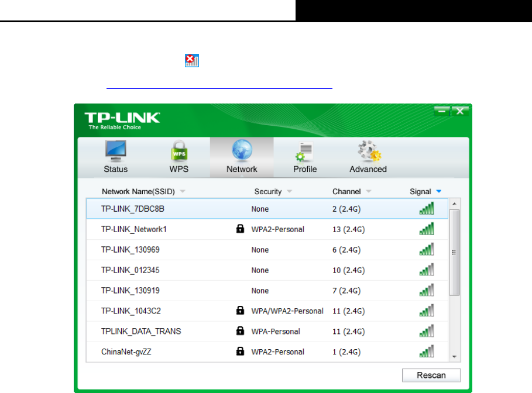
Task: Select network TPLINK_DATA_TRANS
Action: (267, 331)
